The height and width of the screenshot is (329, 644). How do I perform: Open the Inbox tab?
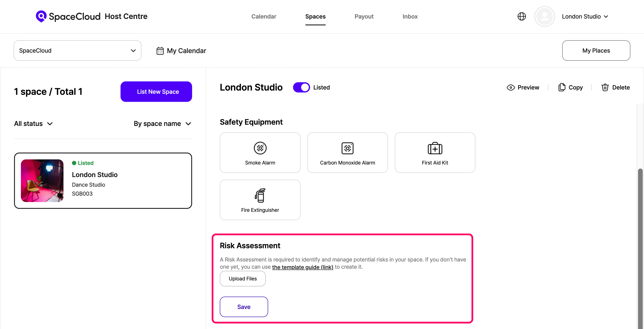click(x=410, y=16)
